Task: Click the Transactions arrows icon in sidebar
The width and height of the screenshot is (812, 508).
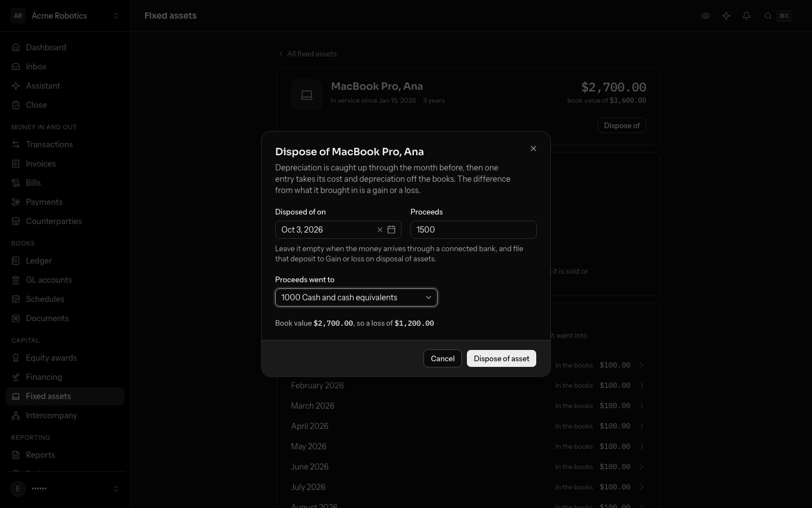Action: pos(16,144)
